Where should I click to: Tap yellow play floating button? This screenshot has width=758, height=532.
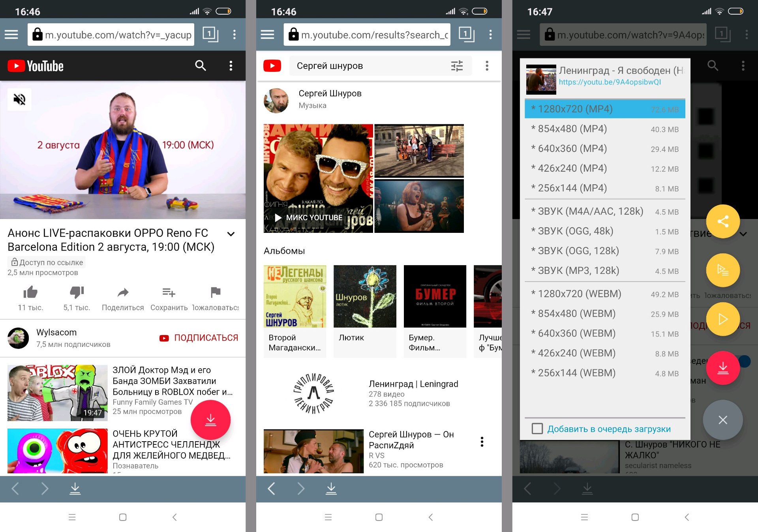point(723,319)
